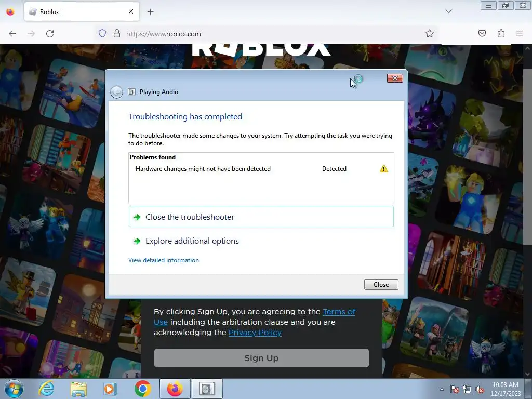Choose Explore additional options
Image resolution: width=532 pixels, height=399 pixels.
[x=192, y=241]
